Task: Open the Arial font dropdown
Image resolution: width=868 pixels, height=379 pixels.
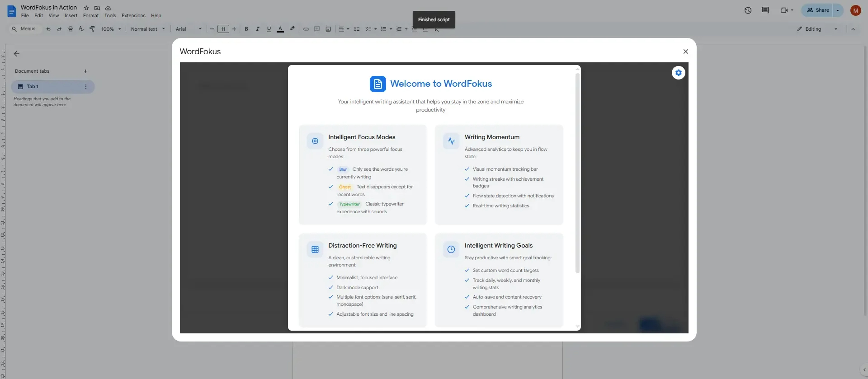Action: tap(189, 29)
